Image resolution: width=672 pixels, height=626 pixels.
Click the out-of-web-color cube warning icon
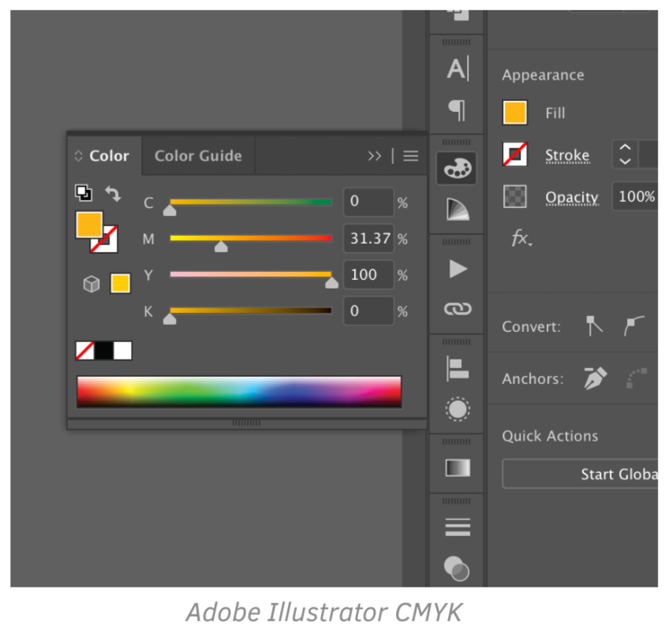coord(91,284)
